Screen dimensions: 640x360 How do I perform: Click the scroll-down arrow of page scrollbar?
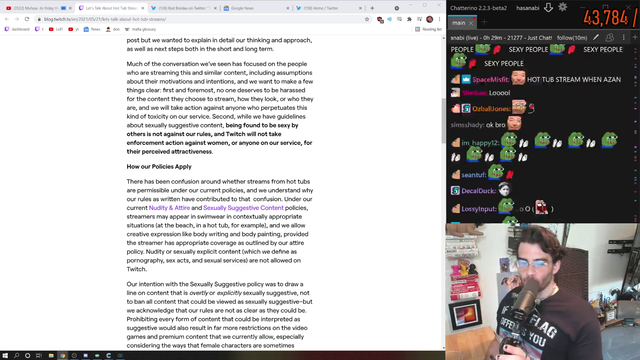point(443,348)
